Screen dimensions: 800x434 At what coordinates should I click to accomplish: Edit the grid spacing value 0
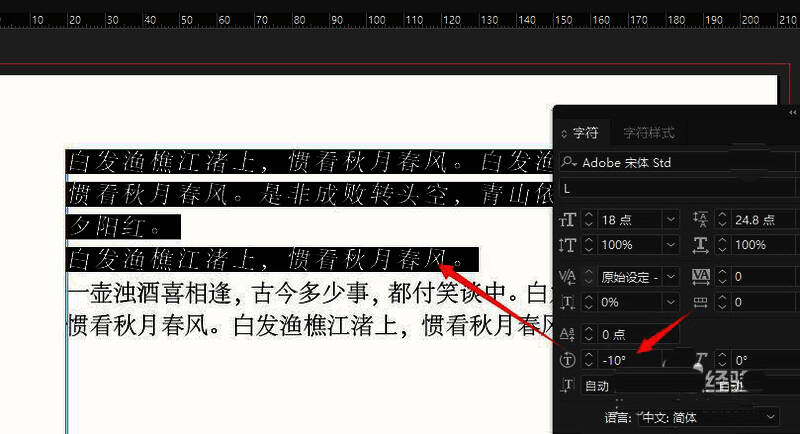pos(762,302)
